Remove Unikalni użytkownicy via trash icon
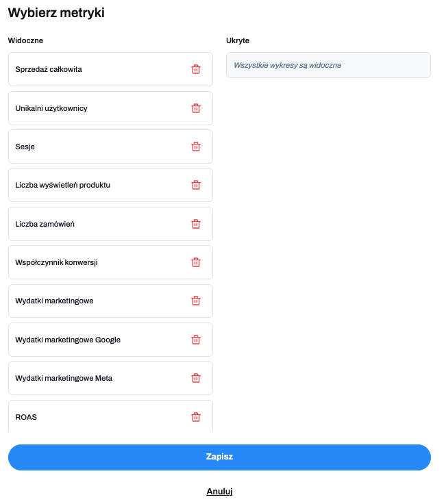446x504 pixels. click(196, 108)
